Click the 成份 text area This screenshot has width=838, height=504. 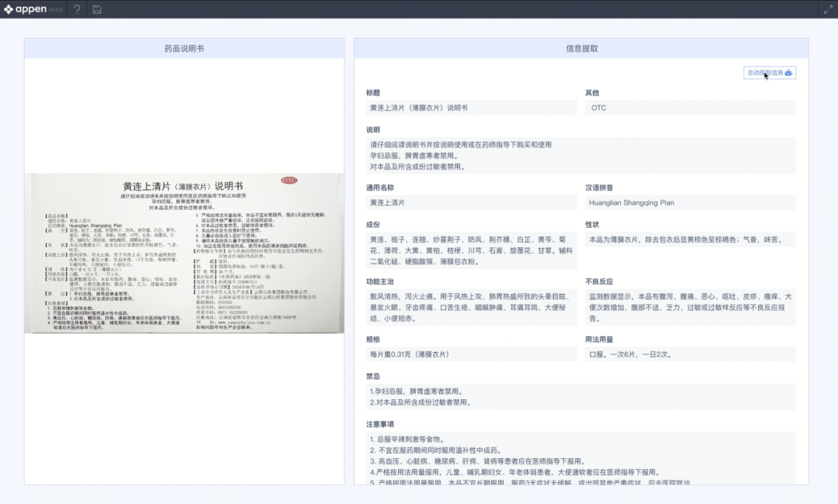tap(471, 250)
